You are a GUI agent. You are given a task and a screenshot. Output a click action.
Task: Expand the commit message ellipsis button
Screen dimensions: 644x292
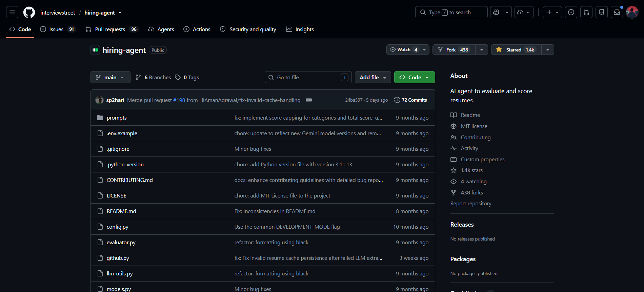point(309,100)
